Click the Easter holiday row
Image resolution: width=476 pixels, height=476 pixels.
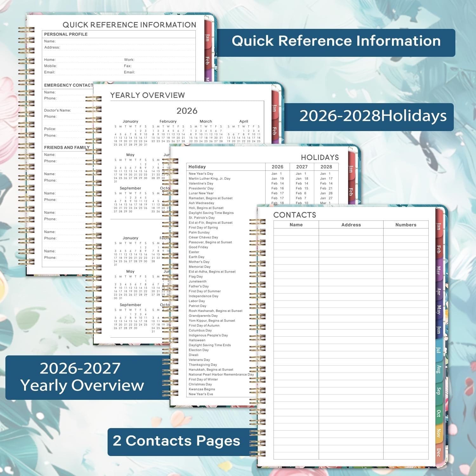(221, 252)
